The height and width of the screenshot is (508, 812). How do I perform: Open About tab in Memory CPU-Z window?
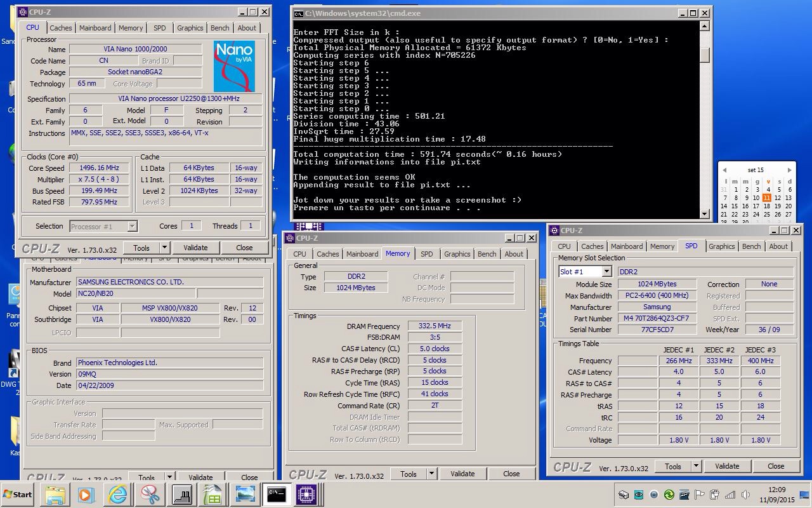tap(514, 254)
